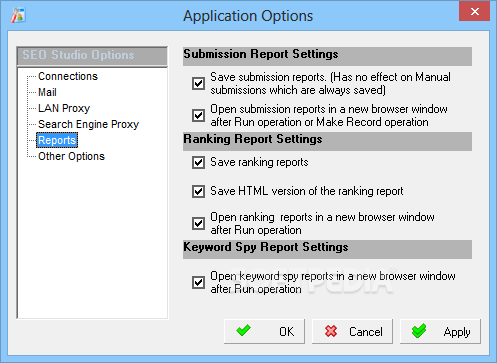Select Connections in options tree
This screenshot has width=497, height=363.
click(68, 76)
